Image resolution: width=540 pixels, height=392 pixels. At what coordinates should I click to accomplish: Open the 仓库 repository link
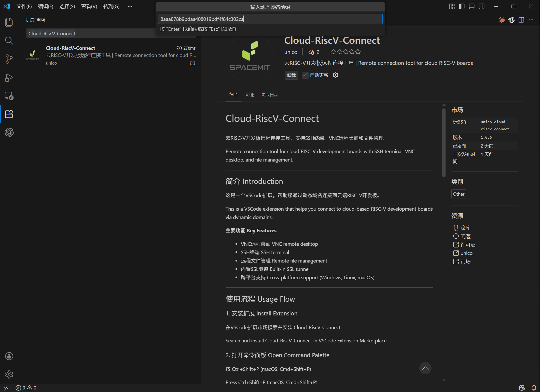[465, 228]
